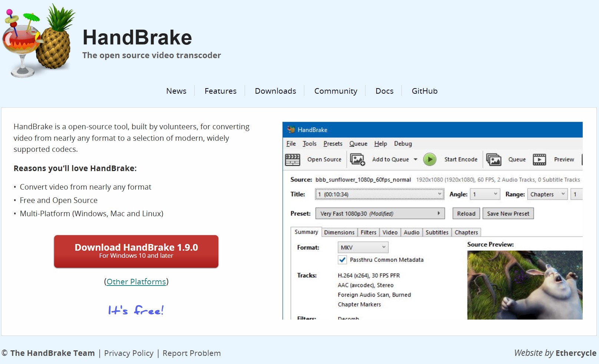Open the Angle dropdown

(x=485, y=194)
